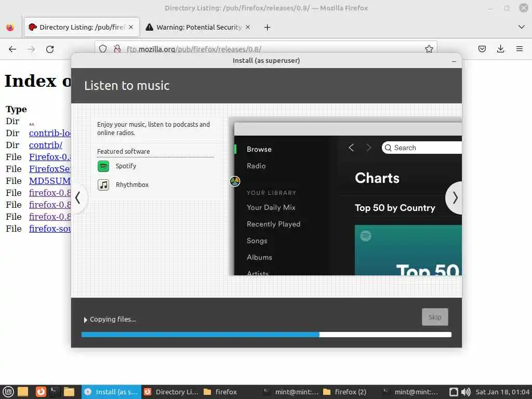Launch Firefox from the panel launcher
The width and height of the screenshot is (532, 399).
tap(41, 392)
